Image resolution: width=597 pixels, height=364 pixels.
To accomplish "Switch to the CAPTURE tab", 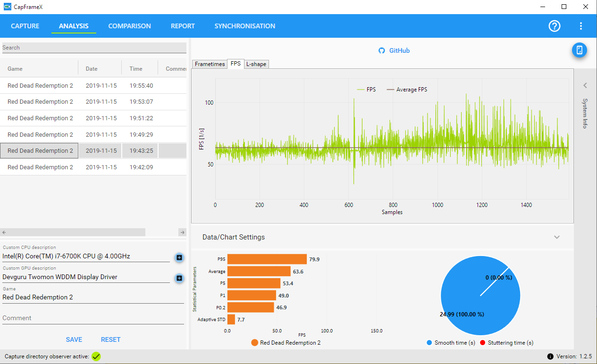I will (25, 26).
